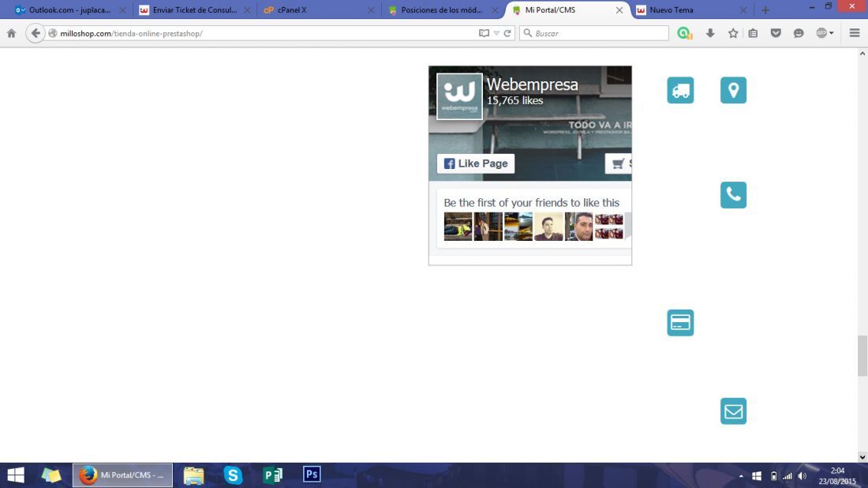Click Like Page button
This screenshot has height=488, width=868.
pos(476,163)
